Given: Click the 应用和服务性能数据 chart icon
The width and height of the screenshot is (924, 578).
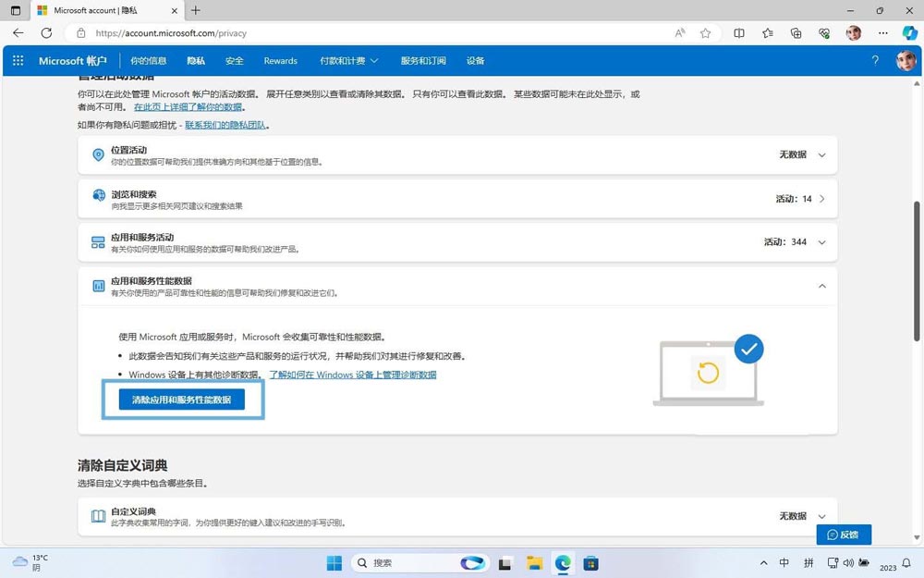Looking at the screenshot, I should point(98,286).
